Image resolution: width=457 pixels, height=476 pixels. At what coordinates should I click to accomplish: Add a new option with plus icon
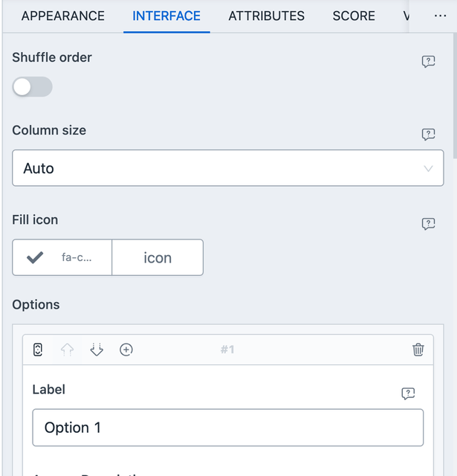tap(126, 350)
